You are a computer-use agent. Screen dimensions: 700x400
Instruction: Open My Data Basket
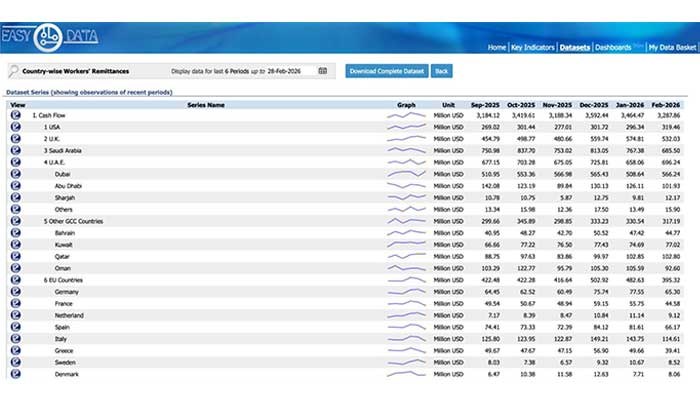click(x=670, y=47)
